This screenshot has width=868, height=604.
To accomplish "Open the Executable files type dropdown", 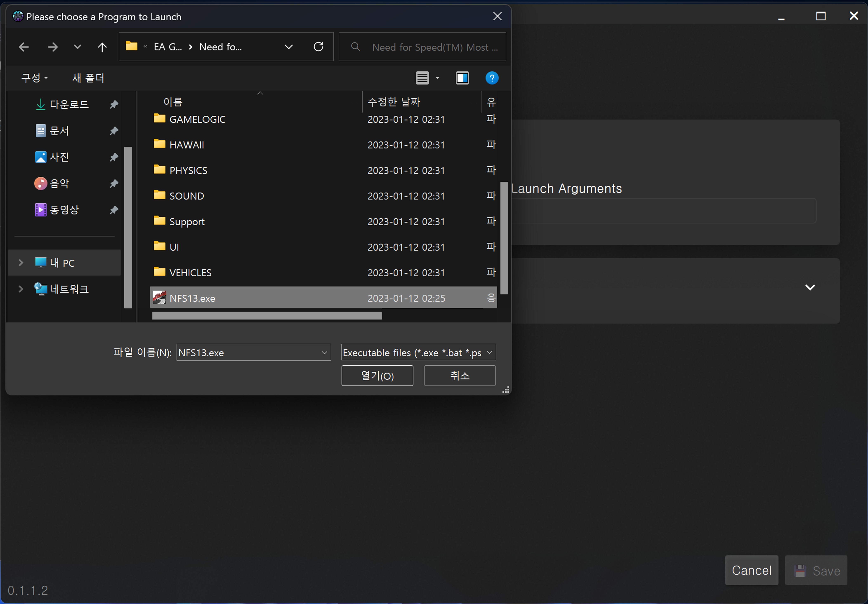I will (418, 353).
